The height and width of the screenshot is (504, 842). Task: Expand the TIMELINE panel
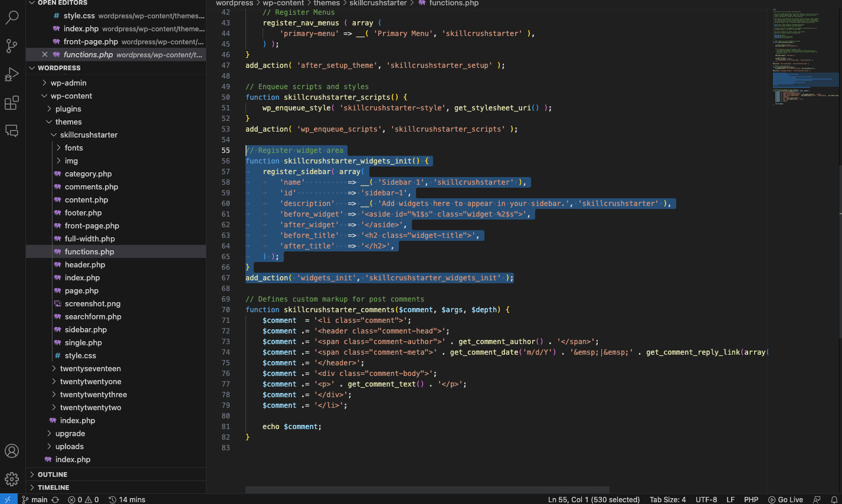(x=116, y=487)
